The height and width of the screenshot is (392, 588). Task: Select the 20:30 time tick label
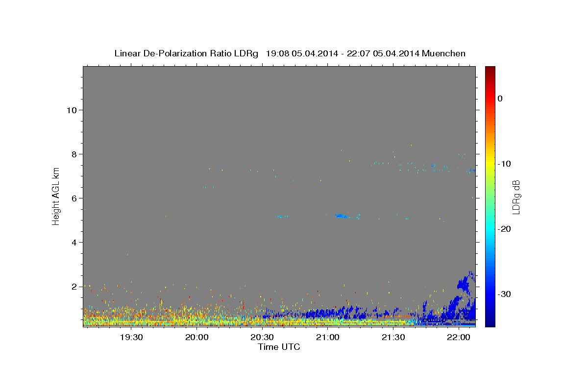click(x=263, y=337)
